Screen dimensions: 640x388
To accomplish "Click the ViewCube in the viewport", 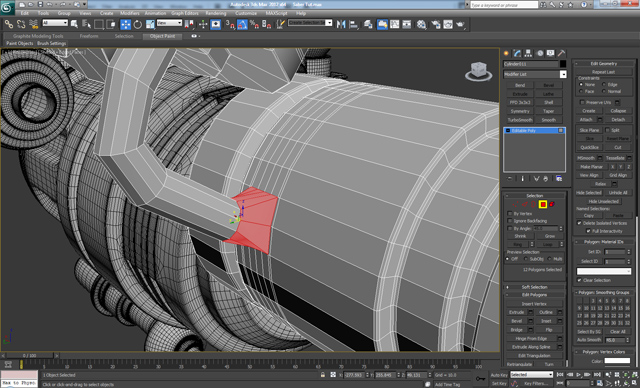I will coord(478,72).
